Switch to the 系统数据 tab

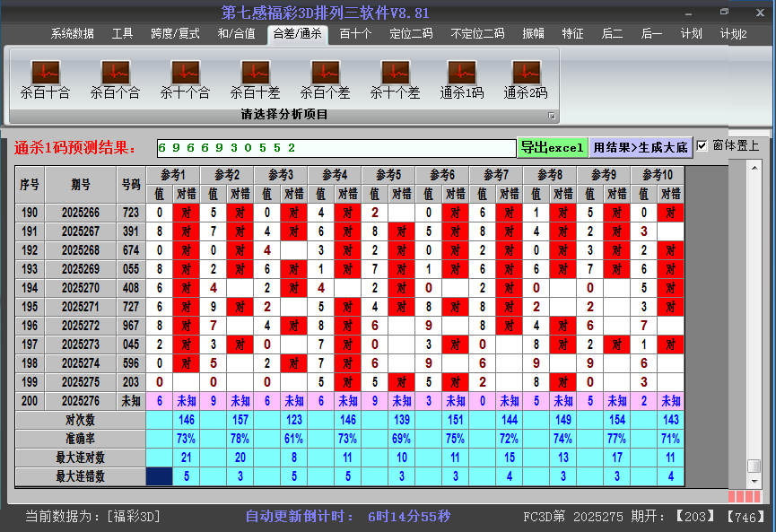[72, 34]
